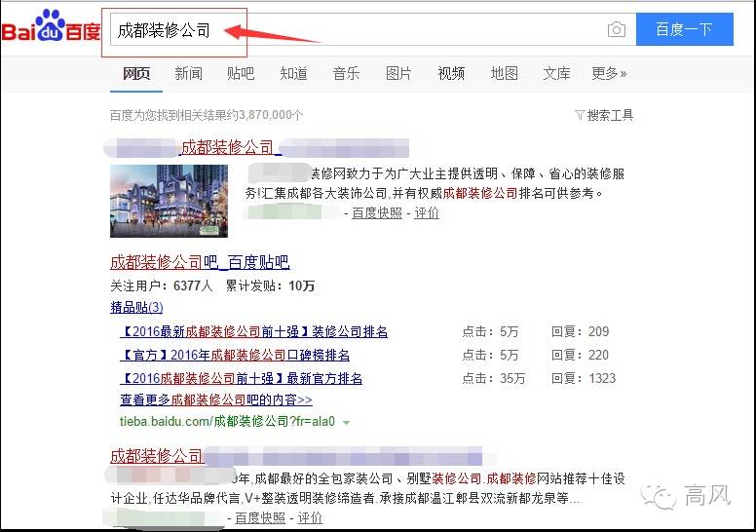The image size is (756, 532).
Task: Select the 视频 tab
Action: coord(451,73)
